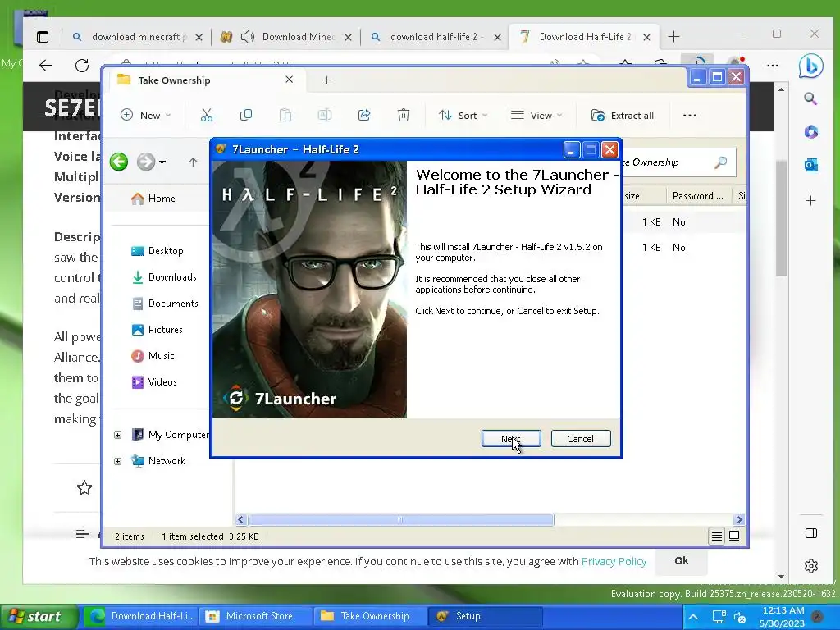Click the page scrollbar down arrow in browser

pos(781,577)
